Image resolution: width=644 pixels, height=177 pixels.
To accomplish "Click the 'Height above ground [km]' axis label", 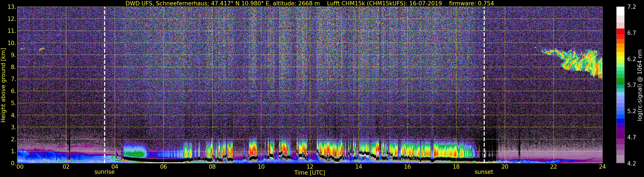I will coord(3,85).
